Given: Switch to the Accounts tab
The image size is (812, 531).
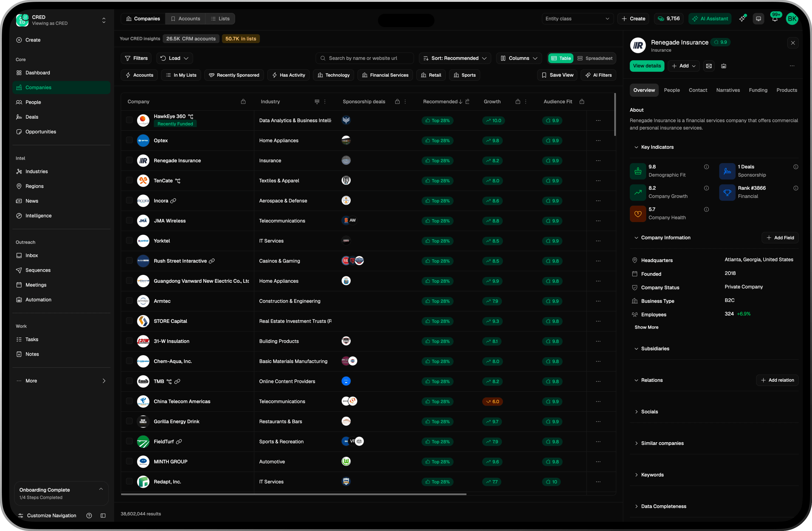Looking at the screenshot, I should click(x=186, y=19).
